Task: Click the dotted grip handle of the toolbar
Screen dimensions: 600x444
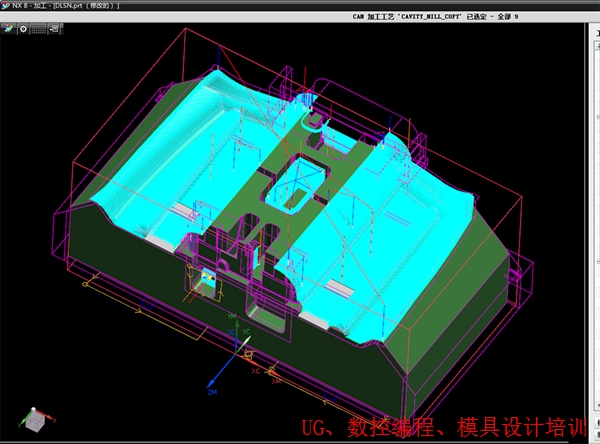Action: tap(38, 28)
